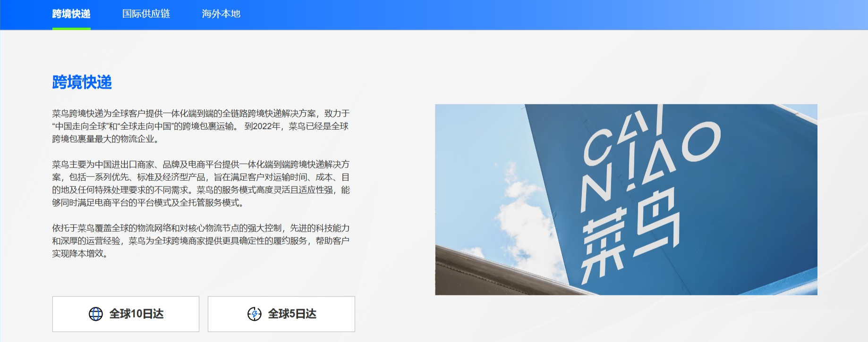Click the paragraph starting 菜鸟跨境快递为全球客户
Viewport: 868px width, 342px height.
point(201,126)
